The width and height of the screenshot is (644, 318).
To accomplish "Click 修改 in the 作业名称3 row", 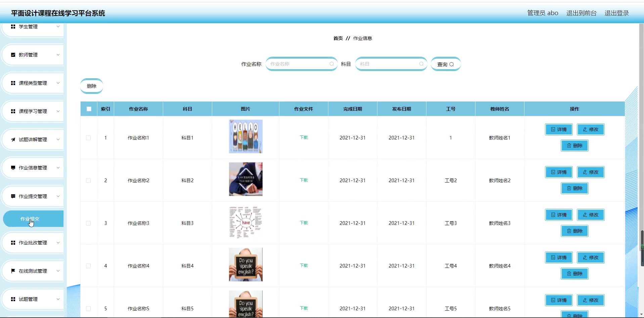I will (x=591, y=215).
